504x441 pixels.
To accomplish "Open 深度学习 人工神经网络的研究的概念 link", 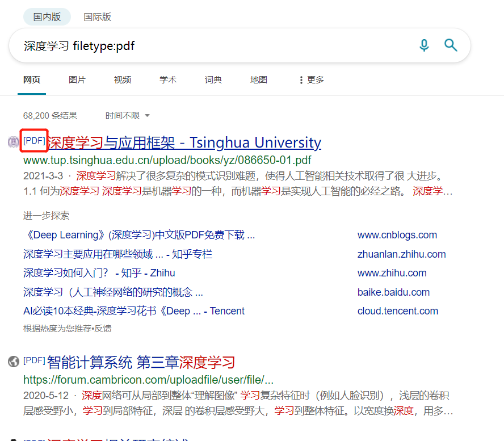I will [113, 292].
